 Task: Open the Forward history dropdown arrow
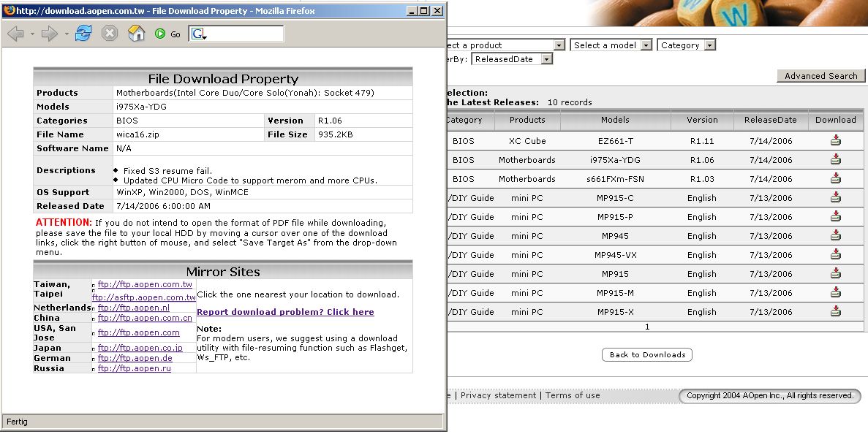(67, 34)
